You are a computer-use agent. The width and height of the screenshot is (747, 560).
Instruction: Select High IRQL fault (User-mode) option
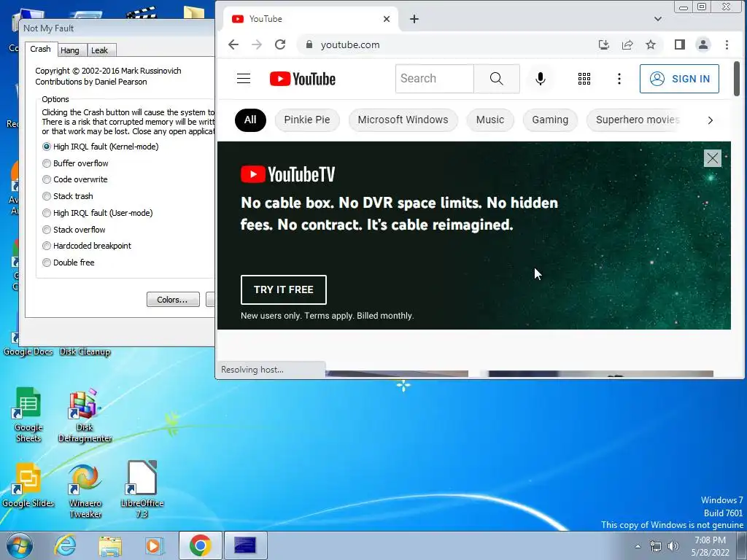tap(98, 213)
